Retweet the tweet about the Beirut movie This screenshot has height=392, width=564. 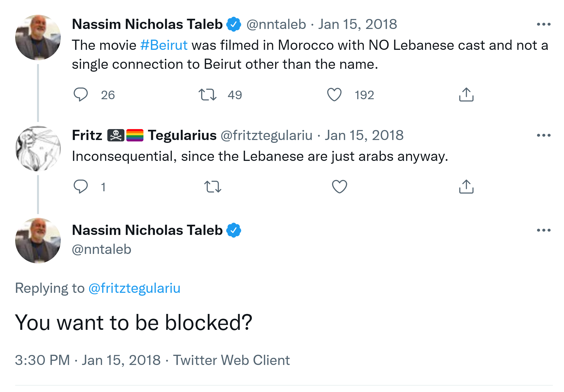pos(208,95)
